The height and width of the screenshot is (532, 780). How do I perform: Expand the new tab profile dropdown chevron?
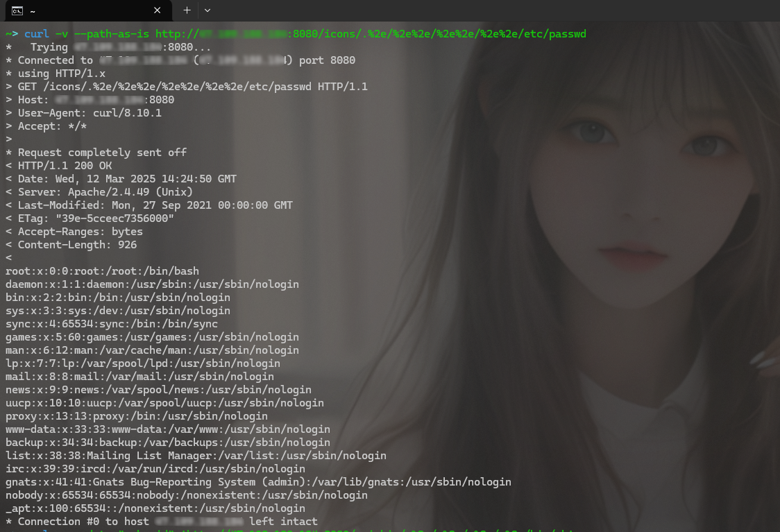tap(207, 10)
